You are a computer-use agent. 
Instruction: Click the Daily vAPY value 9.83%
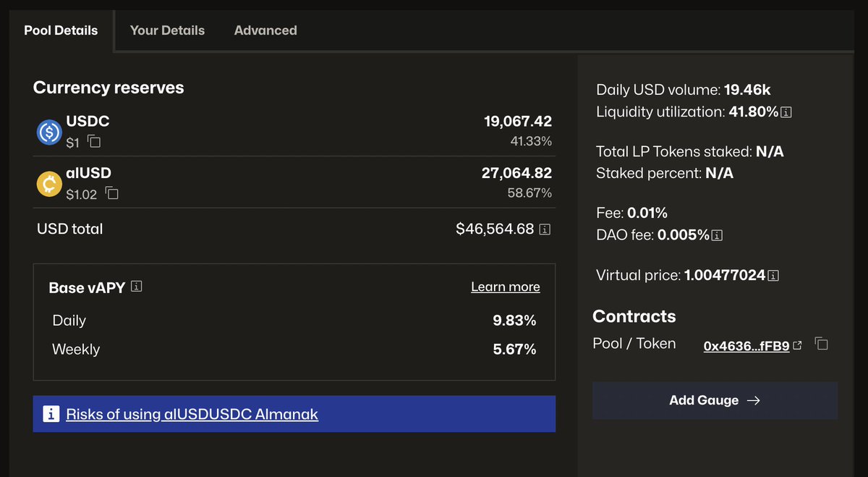pyautogui.click(x=514, y=320)
